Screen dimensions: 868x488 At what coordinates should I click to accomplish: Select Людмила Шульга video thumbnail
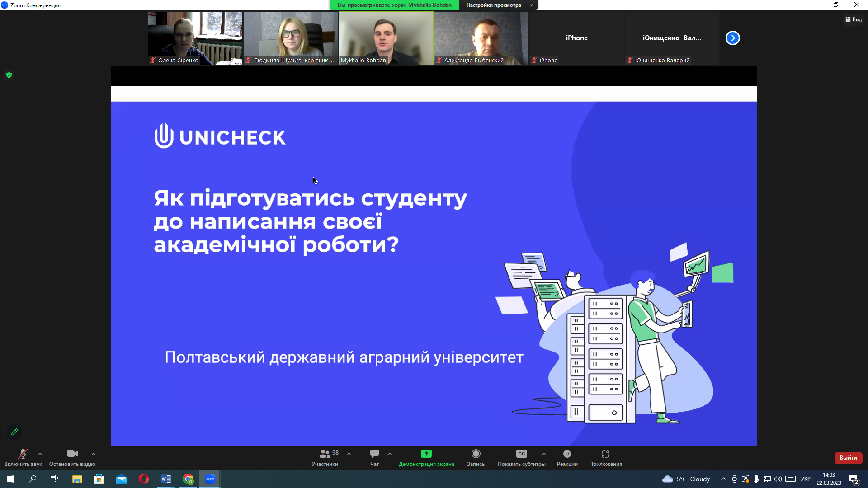coord(291,38)
